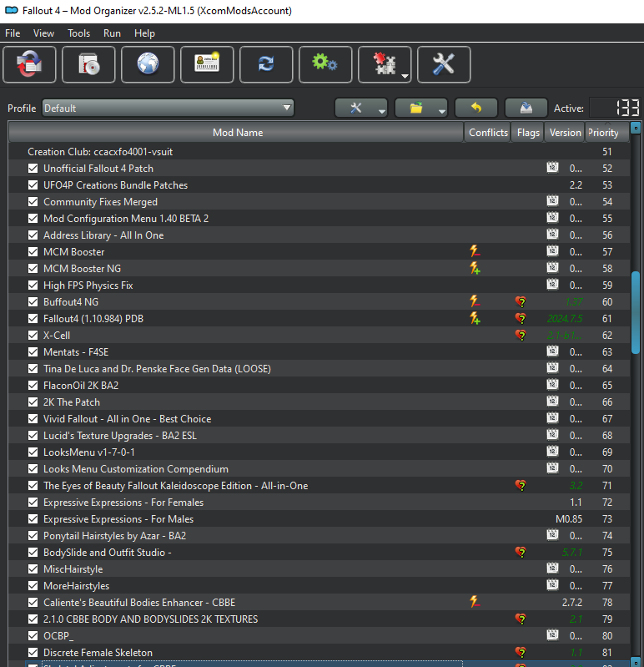644x667 pixels.
Task: Open the executables gears icon
Action: [x=325, y=64]
